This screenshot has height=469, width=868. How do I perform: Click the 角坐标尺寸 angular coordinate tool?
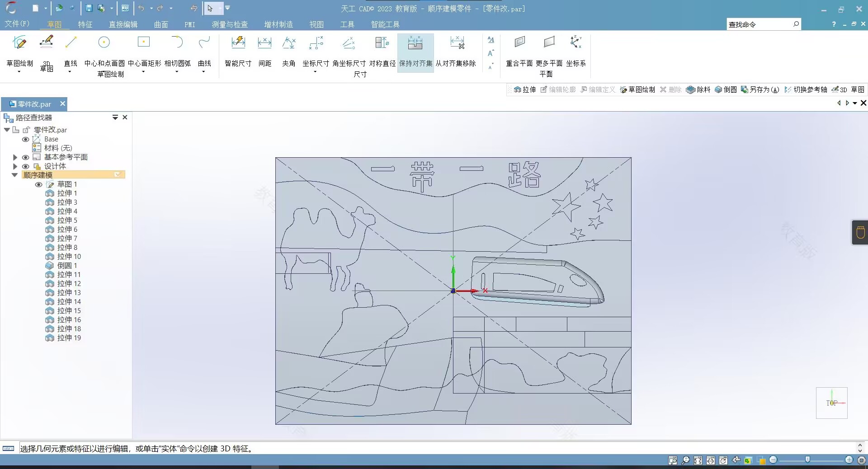click(x=349, y=52)
